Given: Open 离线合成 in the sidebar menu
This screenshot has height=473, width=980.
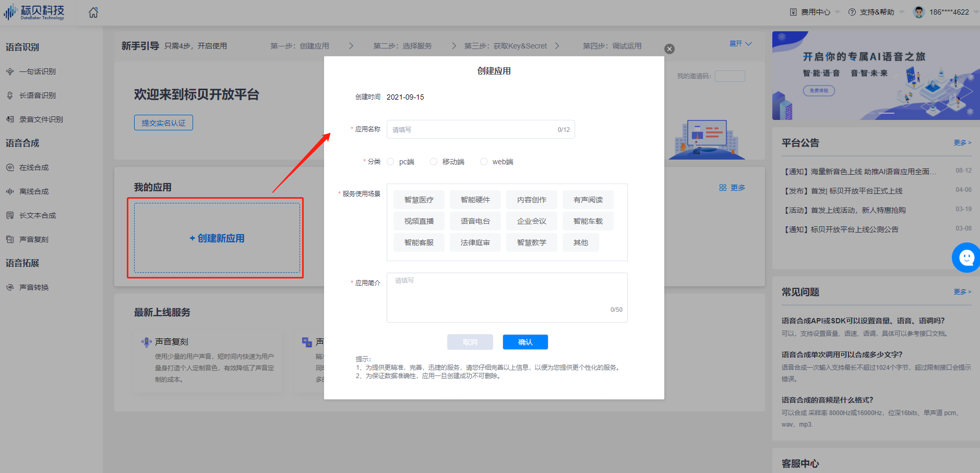Looking at the screenshot, I should 34,191.
